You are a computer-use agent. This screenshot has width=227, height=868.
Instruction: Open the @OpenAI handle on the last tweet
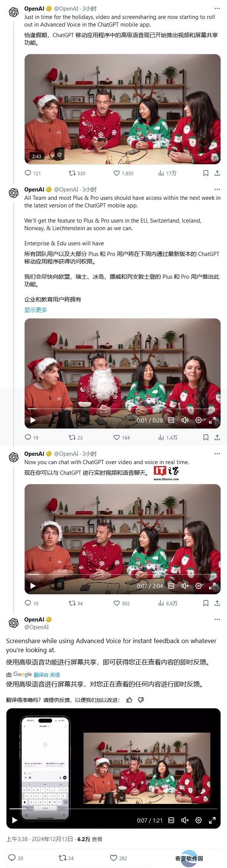click(36, 627)
